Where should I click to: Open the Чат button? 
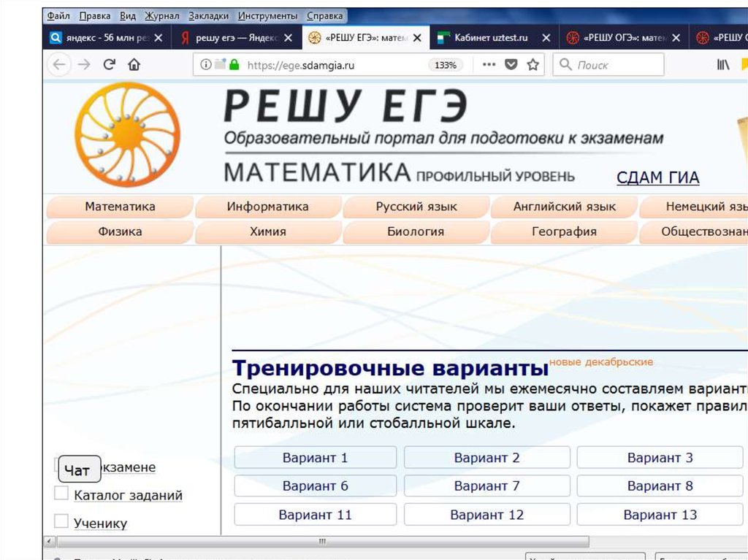80,469
